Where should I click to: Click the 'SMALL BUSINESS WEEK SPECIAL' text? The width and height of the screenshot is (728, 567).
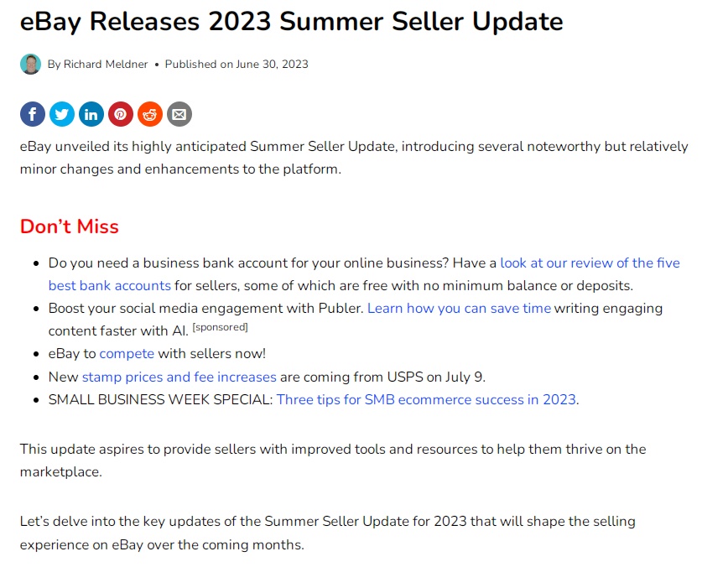(x=160, y=400)
